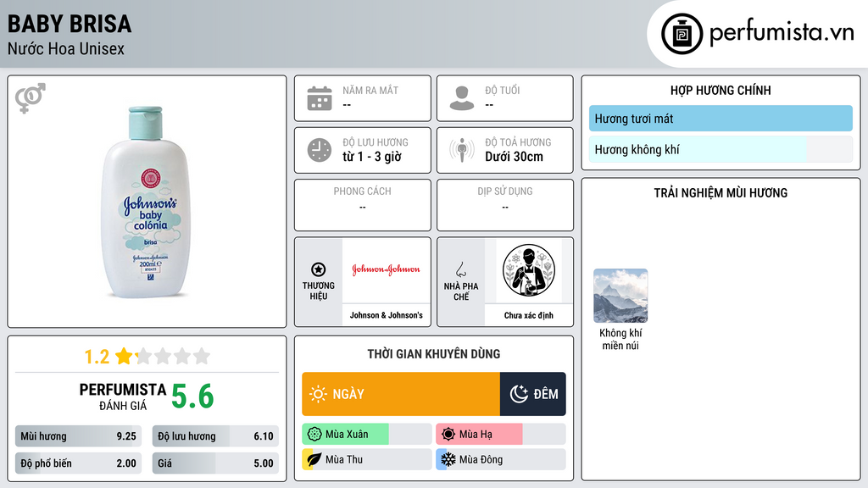Click the sun icon in Ngày bar
This screenshot has height=488, width=868.
(319, 394)
